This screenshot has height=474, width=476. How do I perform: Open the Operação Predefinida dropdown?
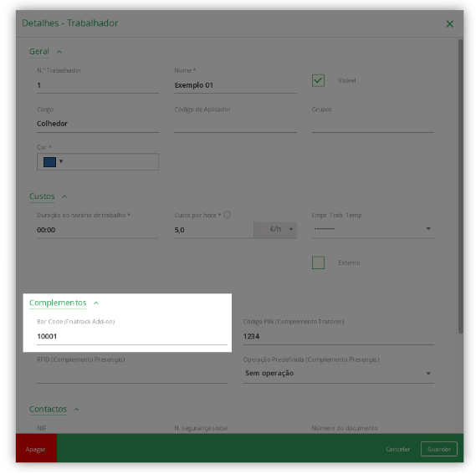(338, 374)
